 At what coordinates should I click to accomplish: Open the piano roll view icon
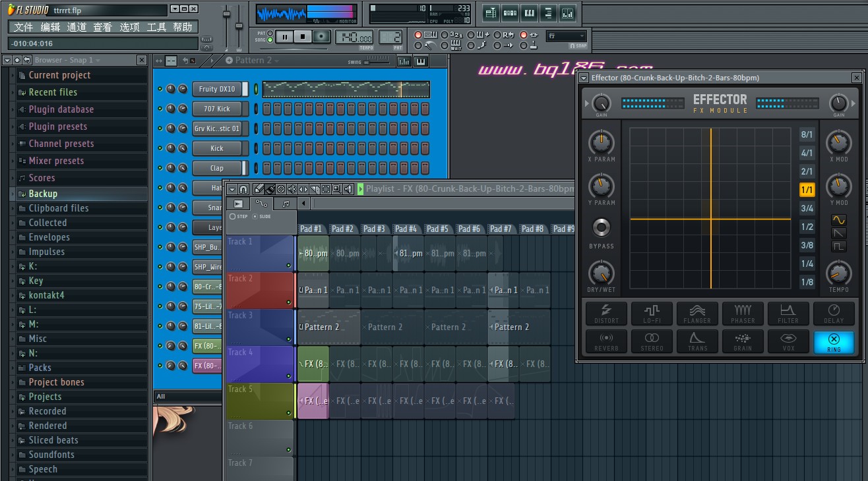pyautogui.click(x=530, y=13)
